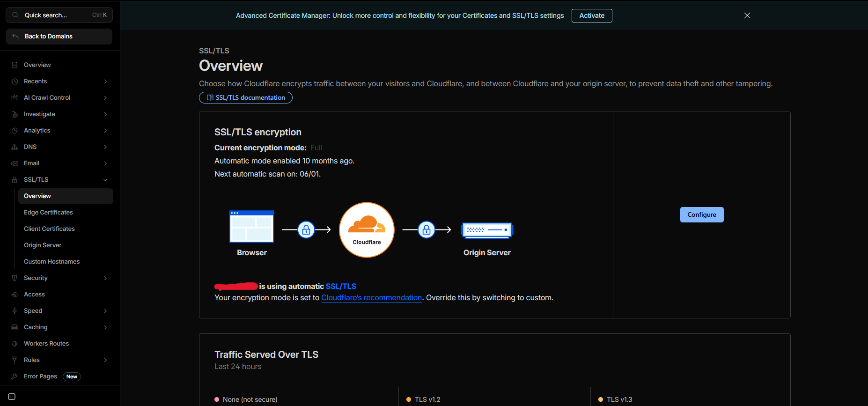This screenshot has width=868, height=406.
Task: Go Back to Domains
Action: 59,37
